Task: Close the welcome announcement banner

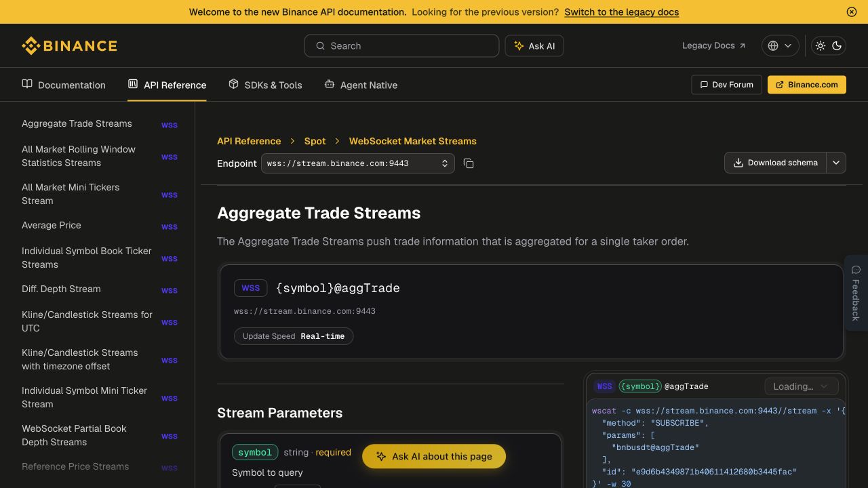Action: pyautogui.click(x=852, y=12)
